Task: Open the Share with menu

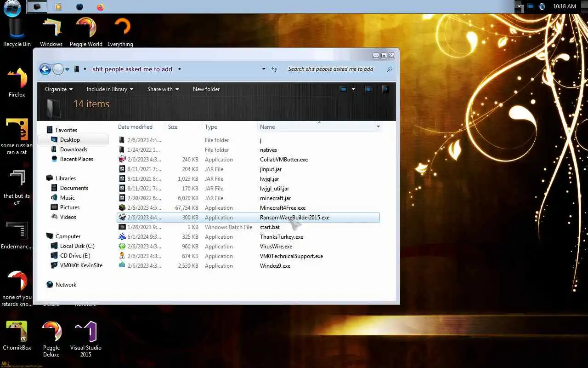Action: (163, 89)
